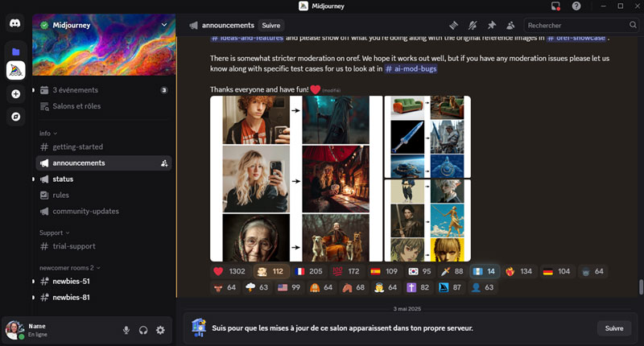The width and height of the screenshot is (644, 346).
Task: Open Salons et rôles
Action: [x=104, y=106]
